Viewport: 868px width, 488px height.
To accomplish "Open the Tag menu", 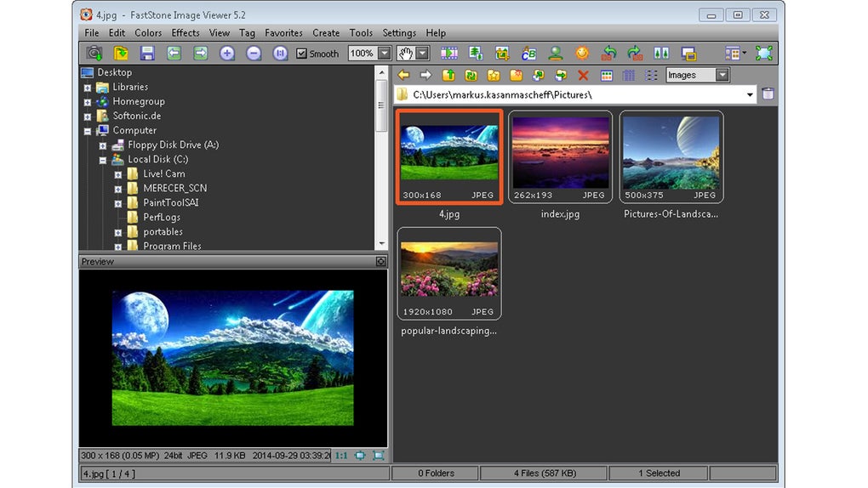I will [247, 32].
